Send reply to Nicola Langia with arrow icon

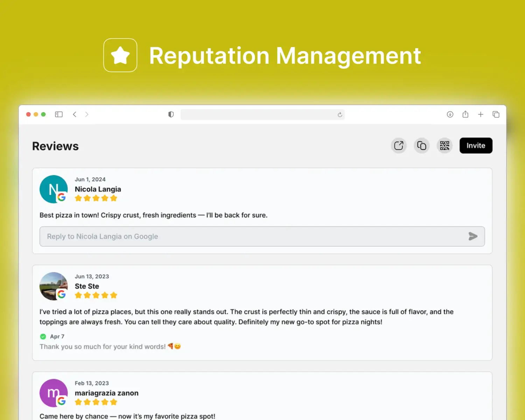tap(473, 237)
